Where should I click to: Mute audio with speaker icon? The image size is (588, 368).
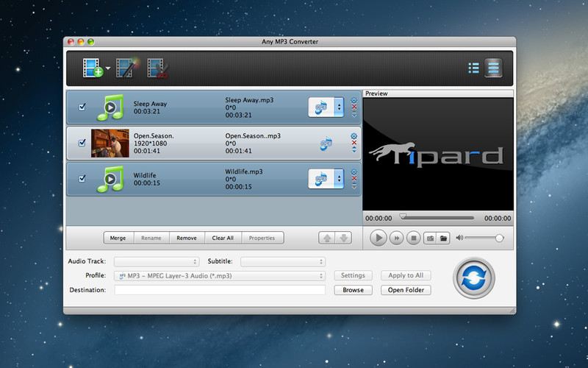tap(459, 238)
